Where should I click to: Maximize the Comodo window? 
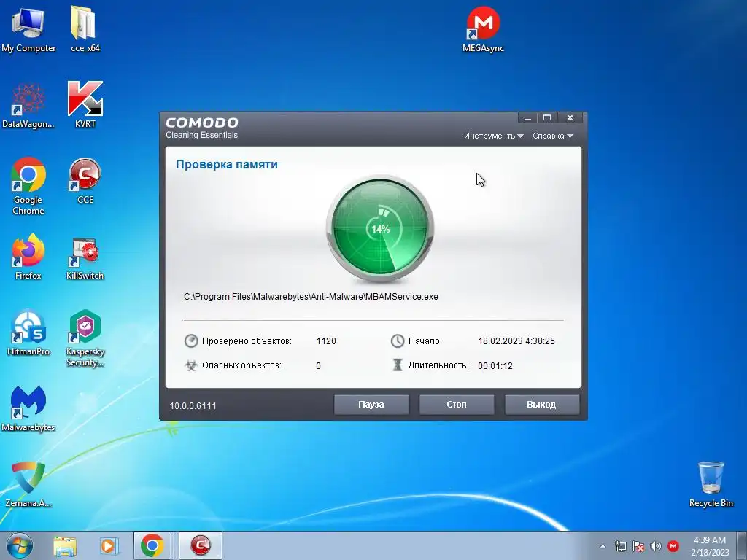pyautogui.click(x=547, y=118)
